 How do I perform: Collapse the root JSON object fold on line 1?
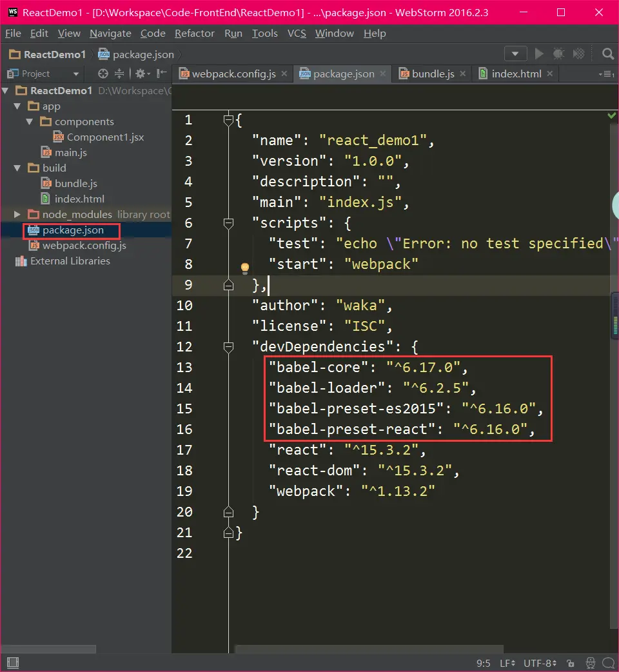pos(228,120)
